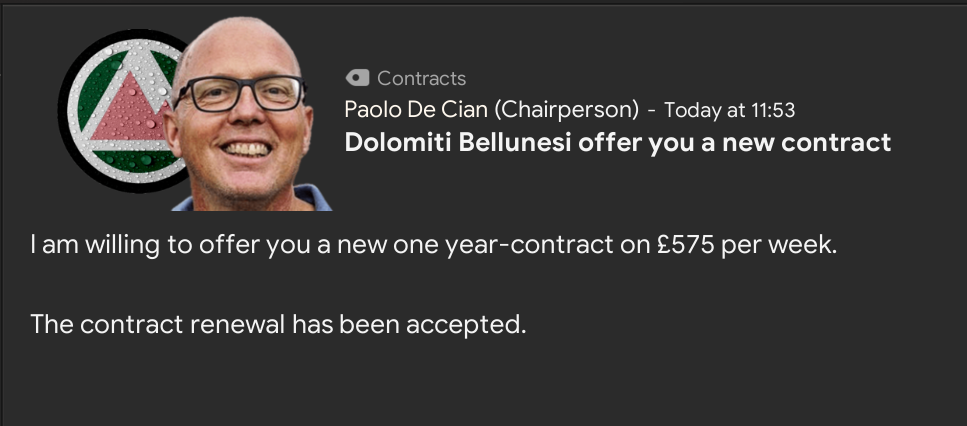Click the Contracts tag icon
This screenshot has height=426, width=967.
(357, 78)
